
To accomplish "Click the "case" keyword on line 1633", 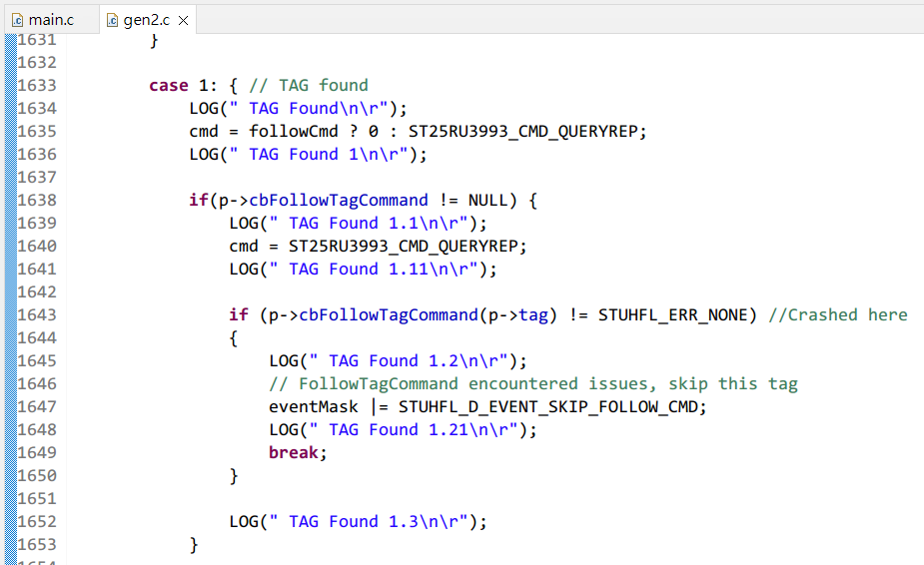I will (169, 86).
